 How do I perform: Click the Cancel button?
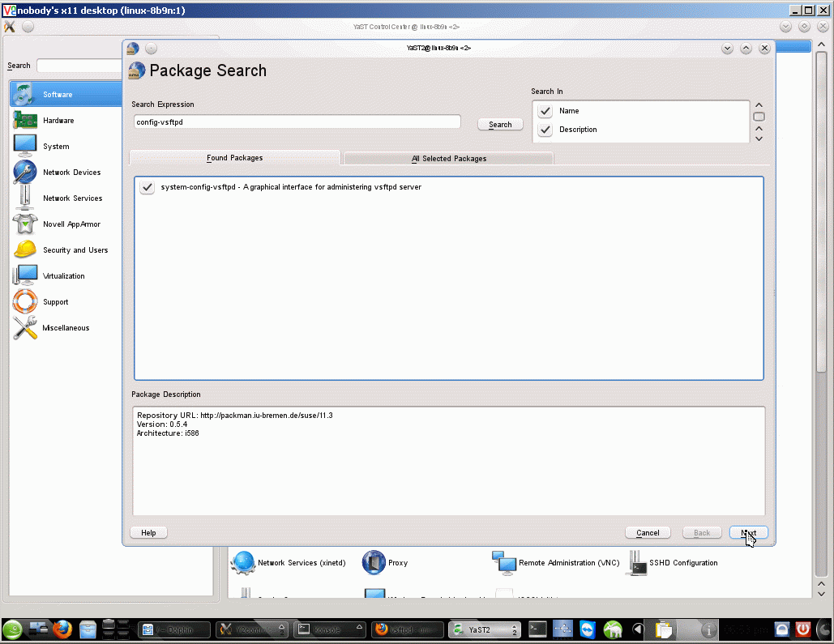pos(648,533)
